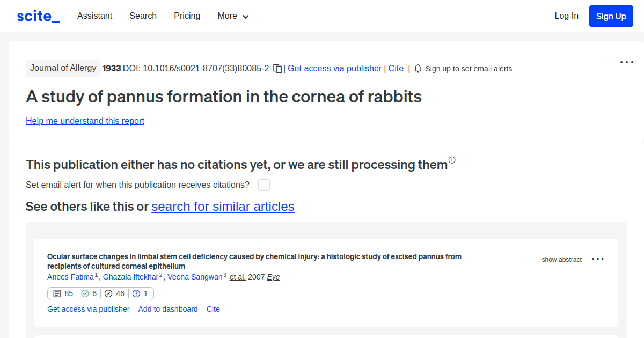This screenshot has height=338, width=644.
Task: Follow the search for similar articles link
Action: (x=223, y=207)
